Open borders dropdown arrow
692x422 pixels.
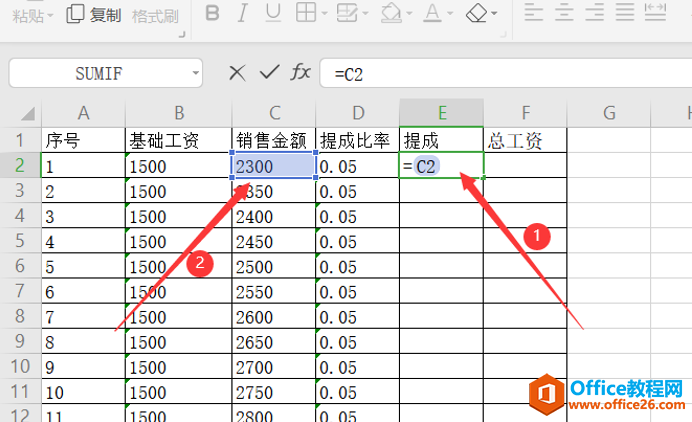point(324,13)
